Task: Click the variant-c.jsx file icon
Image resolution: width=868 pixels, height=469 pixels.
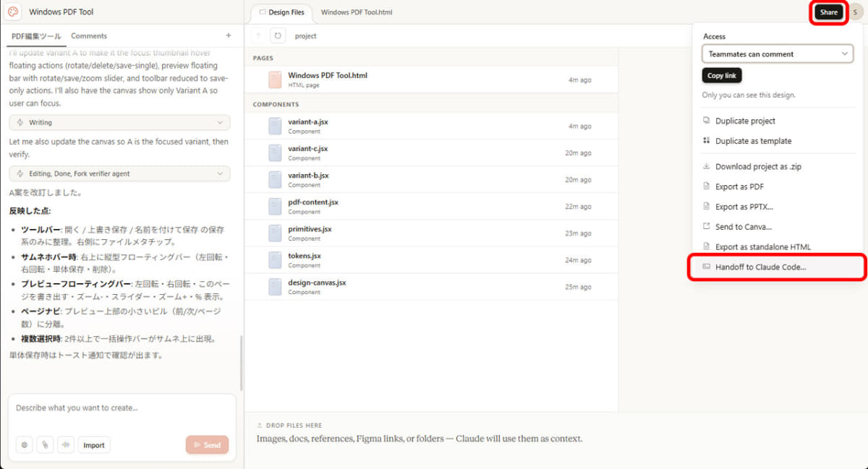Action: tap(275, 153)
